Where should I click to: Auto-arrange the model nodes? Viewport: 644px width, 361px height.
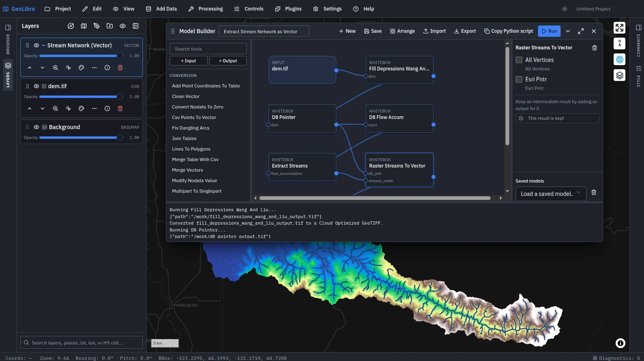click(x=402, y=31)
